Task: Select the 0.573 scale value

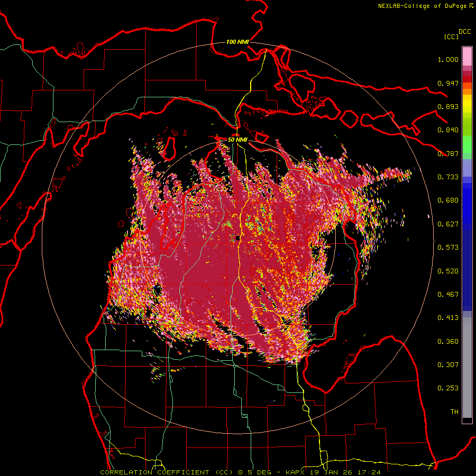Action: 448,248
